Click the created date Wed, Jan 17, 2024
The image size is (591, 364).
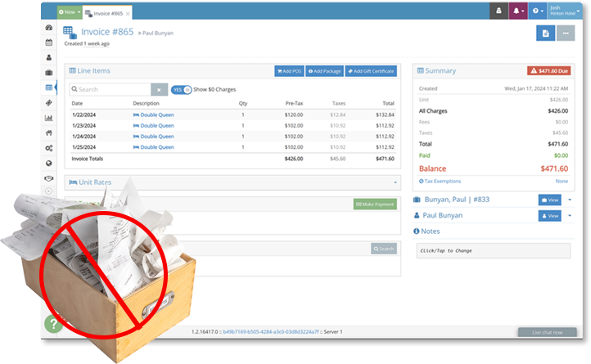click(x=536, y=88)
